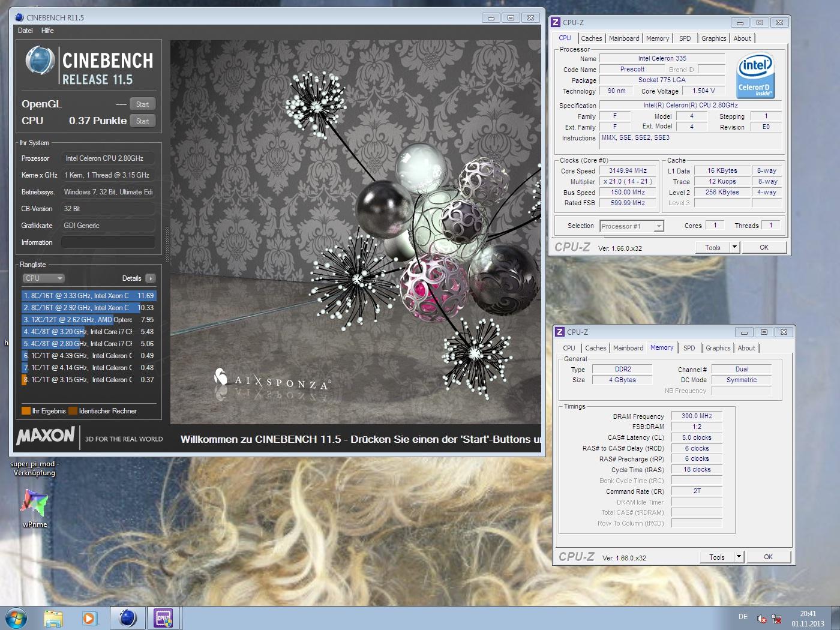The image size is (840, 630).
Task: Open the Datei menu
Action: (x=25, y=31)
